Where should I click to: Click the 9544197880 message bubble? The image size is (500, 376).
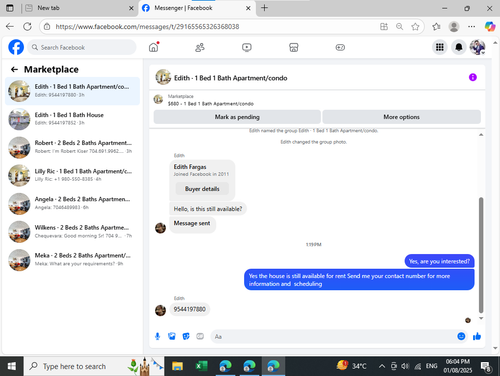tap(190, 309)
